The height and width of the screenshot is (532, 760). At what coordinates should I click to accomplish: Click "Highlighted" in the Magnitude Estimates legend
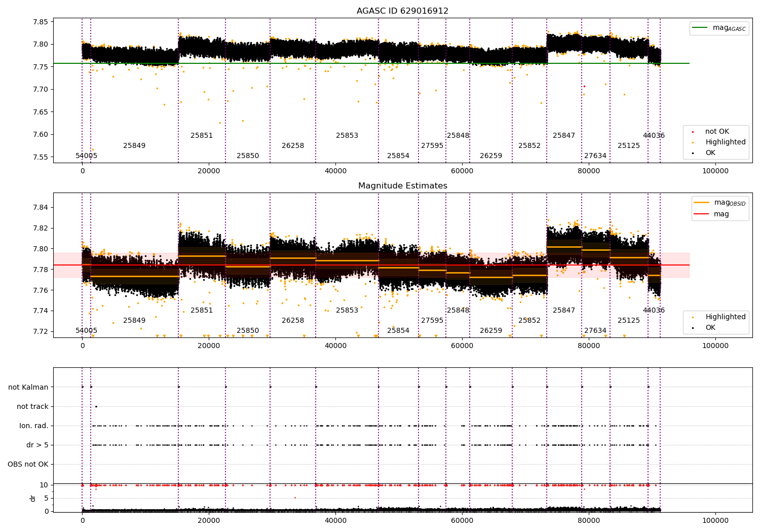pos(725,317)
